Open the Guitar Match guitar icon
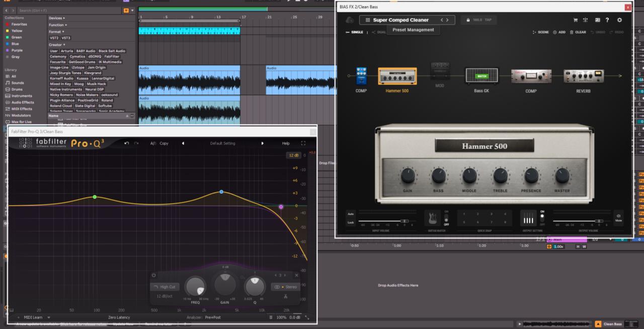Image resolution: width=644 pixels, height=329 pixels. 432,218
